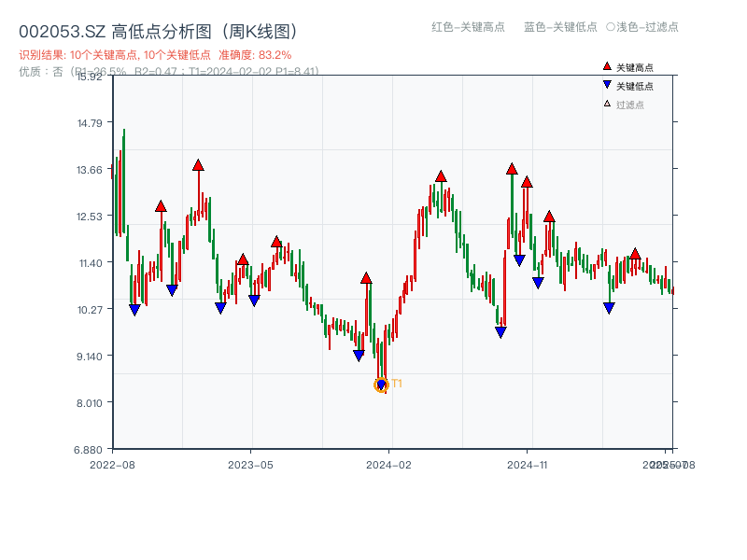
Task: Click the 关键高点 legend text
Action: pos(635,67)
